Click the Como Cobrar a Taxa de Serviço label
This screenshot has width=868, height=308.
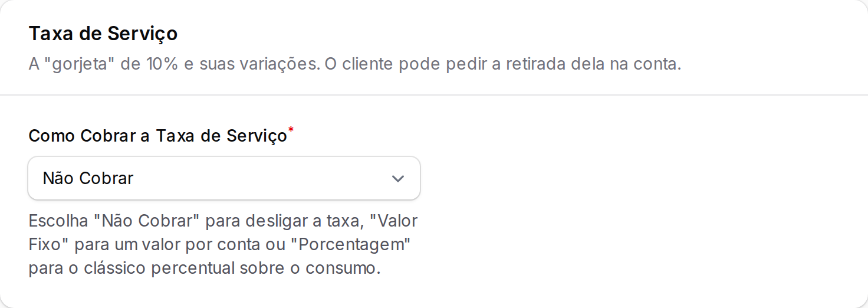coord(157,136)
